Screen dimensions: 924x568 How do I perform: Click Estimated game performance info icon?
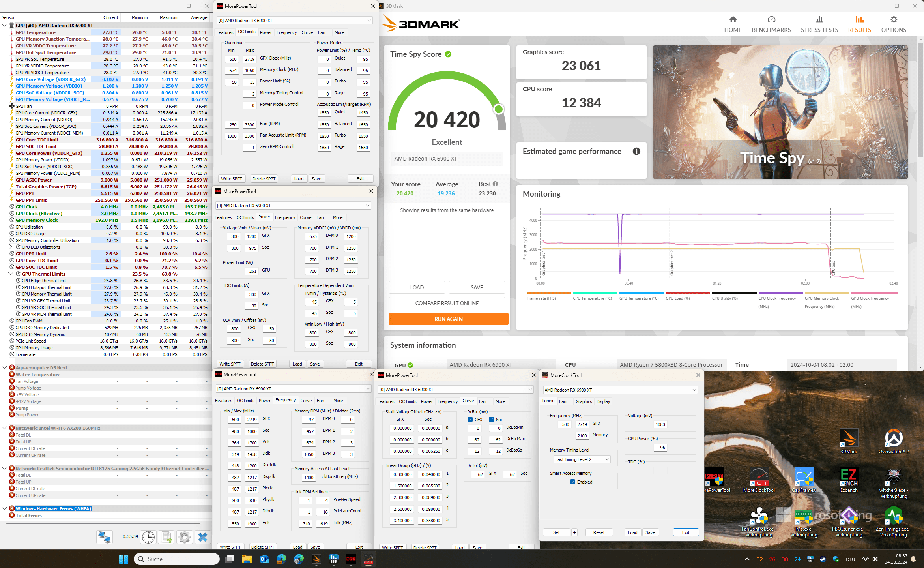[636, 151]
